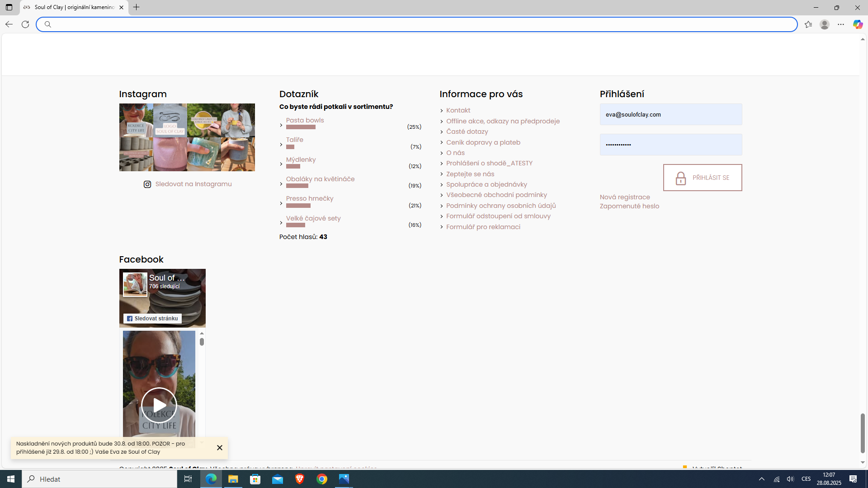The image size is (868, 488).
Task: Click Sledovat stránku Facebook button
Action: [152, 319]
